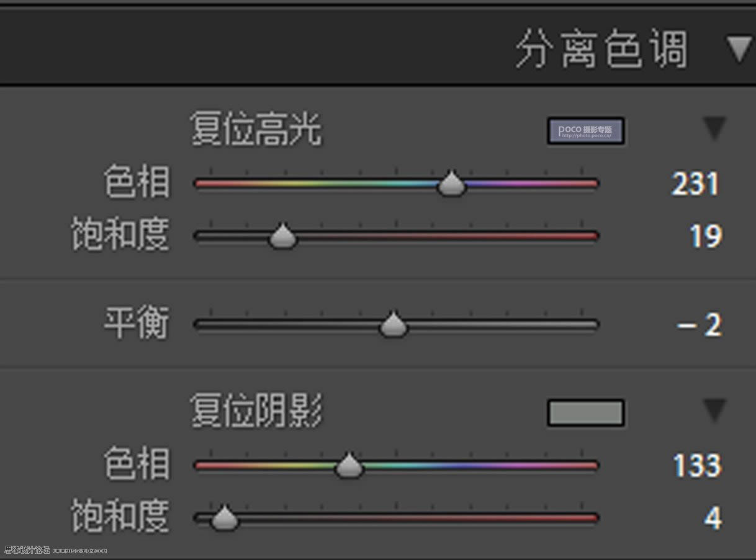Select the highlights color swatch
The height and width of the screenshot is (560, 756).
coord(586,130)
